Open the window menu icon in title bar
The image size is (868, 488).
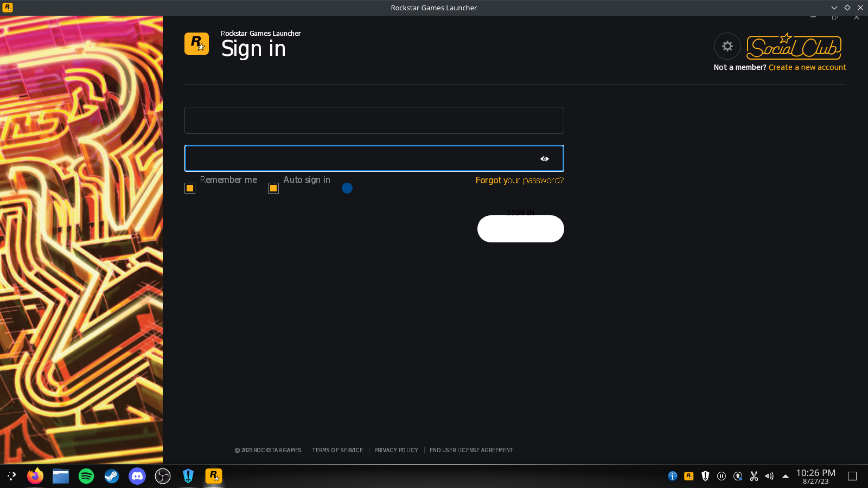[x=8, y=8]
